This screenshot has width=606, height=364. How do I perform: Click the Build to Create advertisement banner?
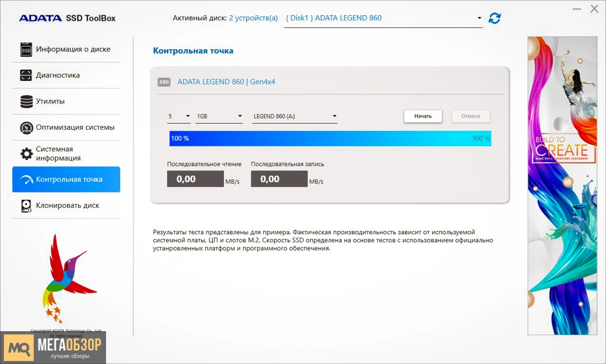pyautogui.click(x=562, y=186)
